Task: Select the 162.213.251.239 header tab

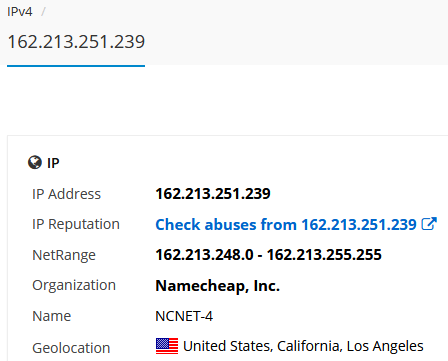Action: tap(76, 42)
